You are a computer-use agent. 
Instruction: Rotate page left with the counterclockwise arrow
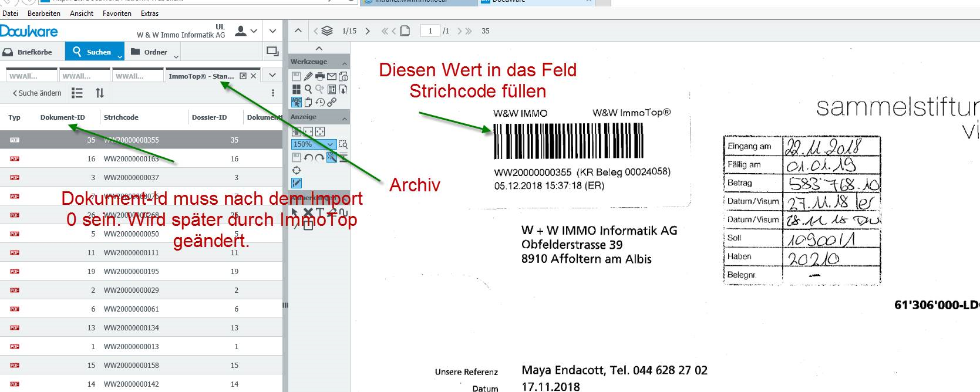click(308, 157)
